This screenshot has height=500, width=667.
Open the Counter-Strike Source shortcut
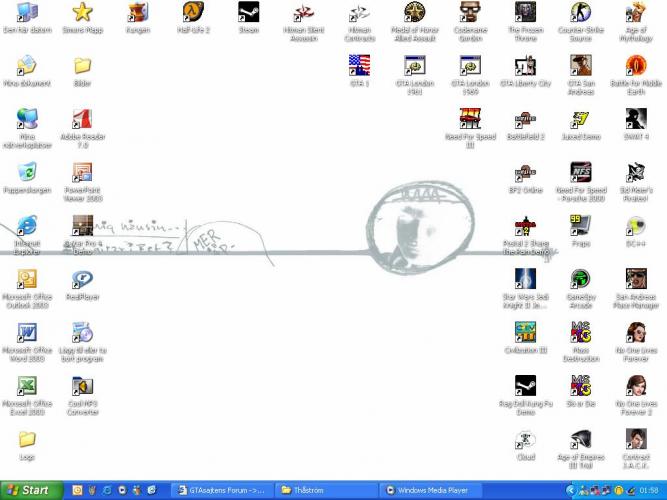(x=580, y=13)
